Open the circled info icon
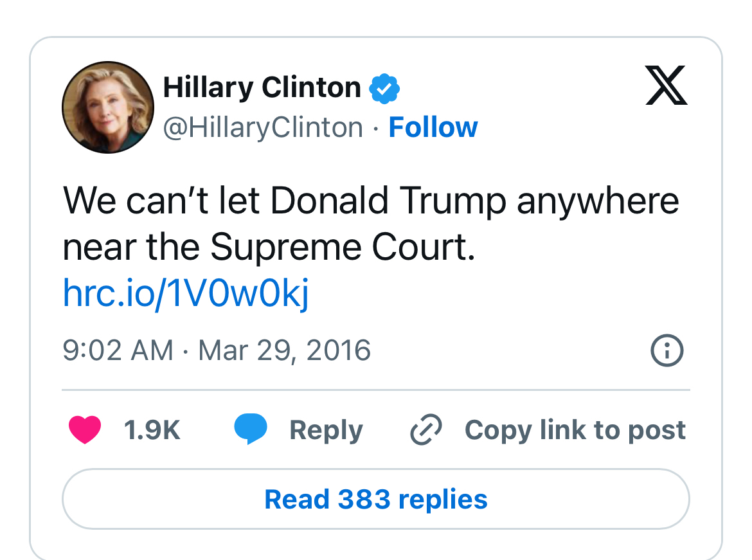752x560 pixels. click(x=667, y=351)
